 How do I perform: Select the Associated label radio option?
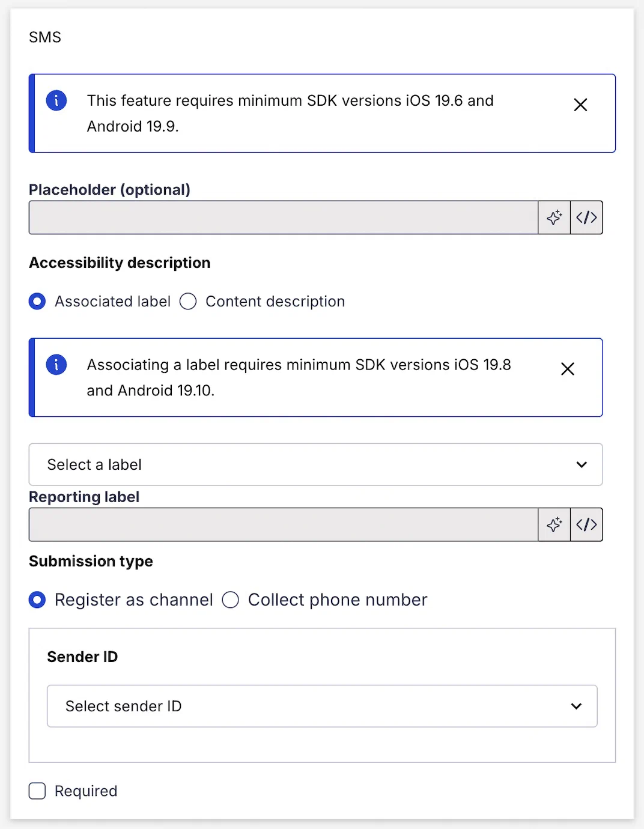37,302
